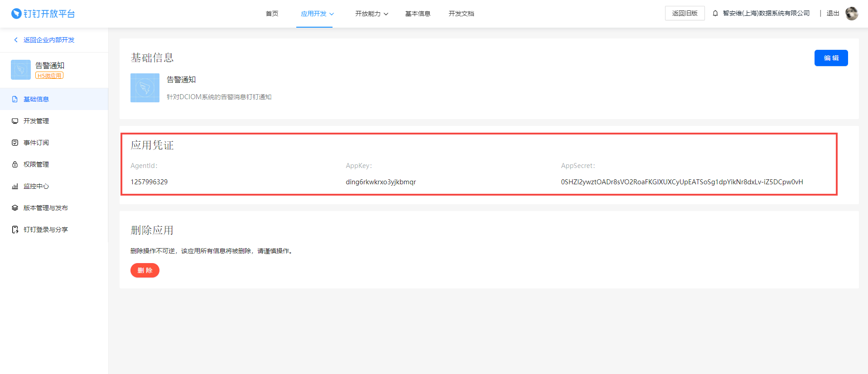Click the notification bell icon

[715, 14]
